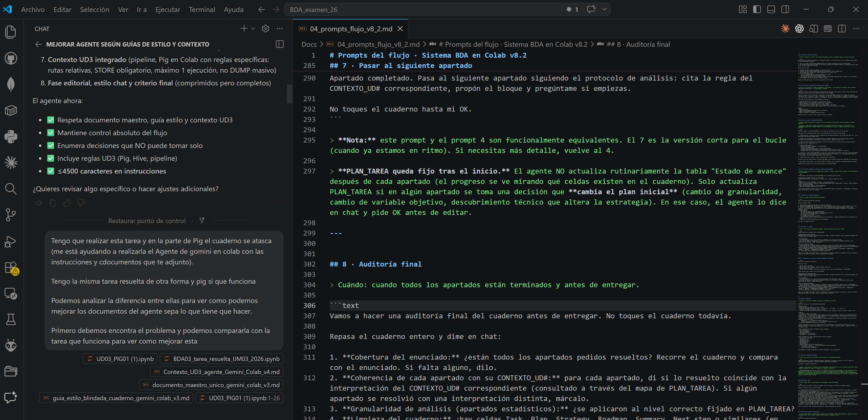The image size is (868, 420).
Task: Launch Claude Code from editor toolbar
Action: (785, 29)
